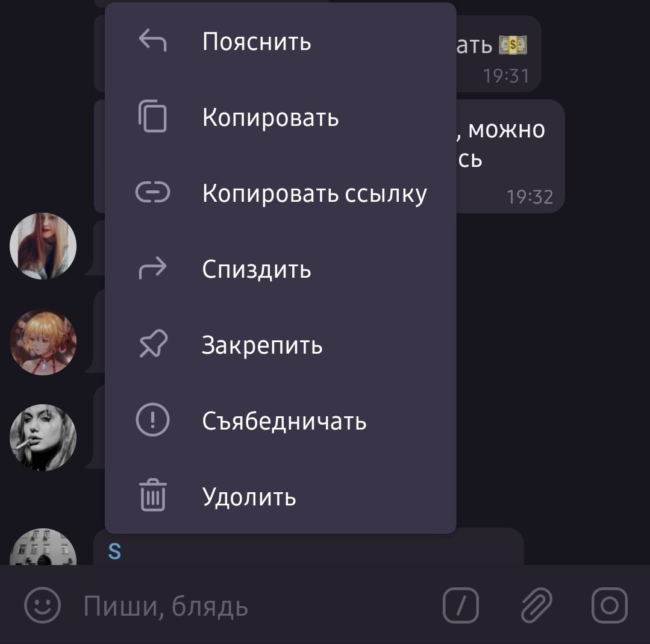
Task: Click the trash can icon
Action: 152,495
